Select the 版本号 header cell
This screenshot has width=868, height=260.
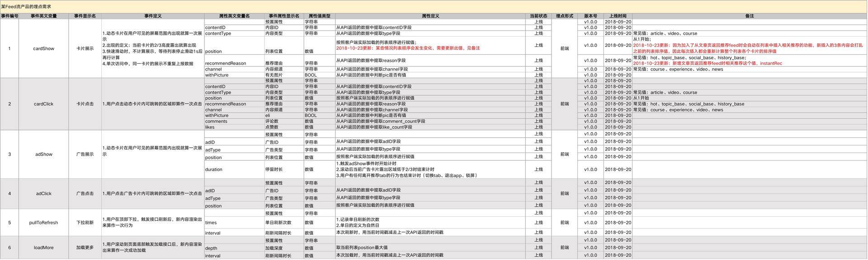590,16
